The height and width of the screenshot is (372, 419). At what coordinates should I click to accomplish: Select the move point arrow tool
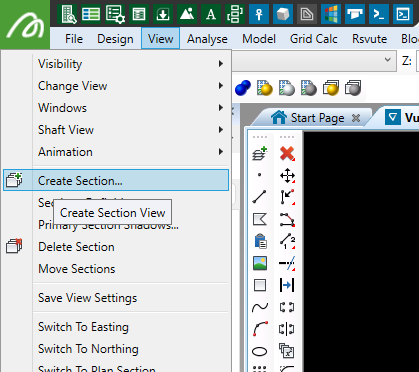point(287,197)
